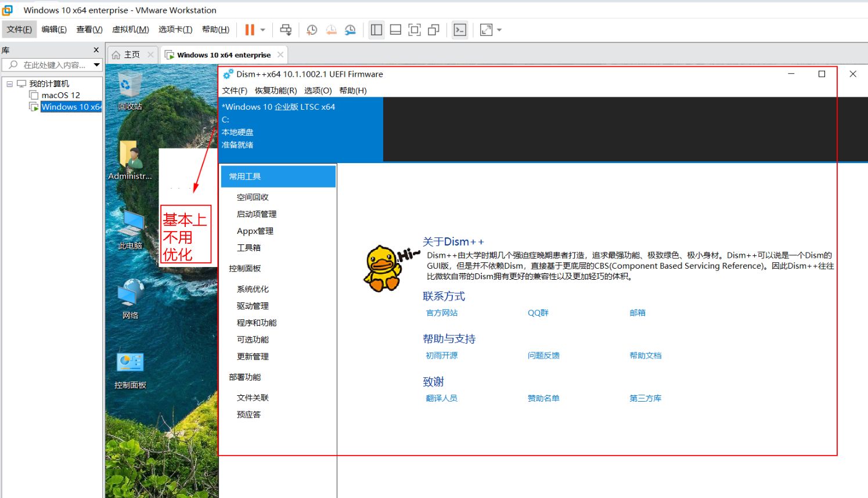Enter full screen mode icon
Viewport: 868px width, 498px height.
point(415,30)
